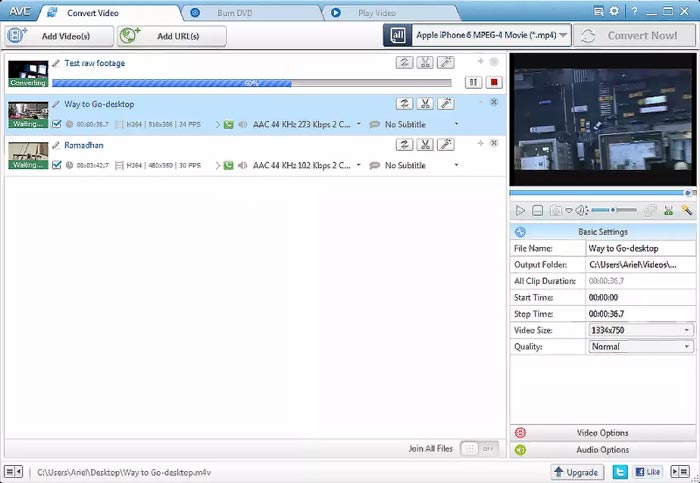
Task: Click the Upgrade button
Action: tap(578, 472)
